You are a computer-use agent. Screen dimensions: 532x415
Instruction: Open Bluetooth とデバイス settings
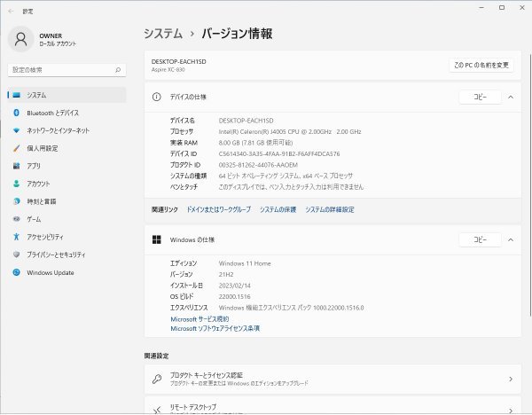(66, 113)
